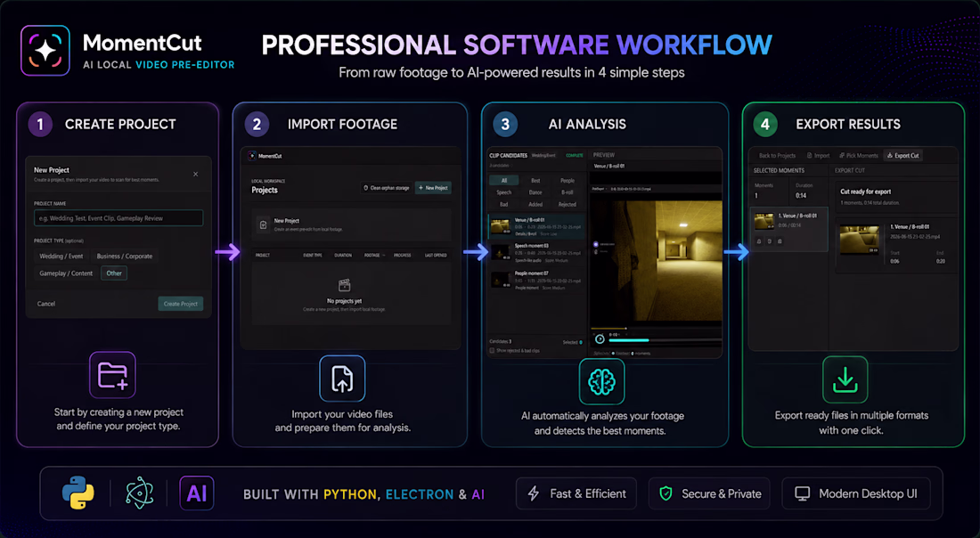
Task: Close the New Project dialog with the X
Action: coord(196,175)
